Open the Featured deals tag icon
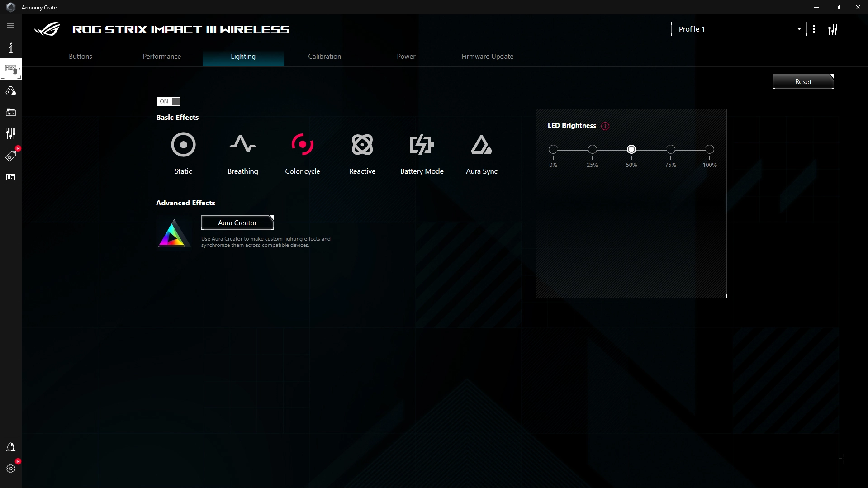 (x=11, y=156)
